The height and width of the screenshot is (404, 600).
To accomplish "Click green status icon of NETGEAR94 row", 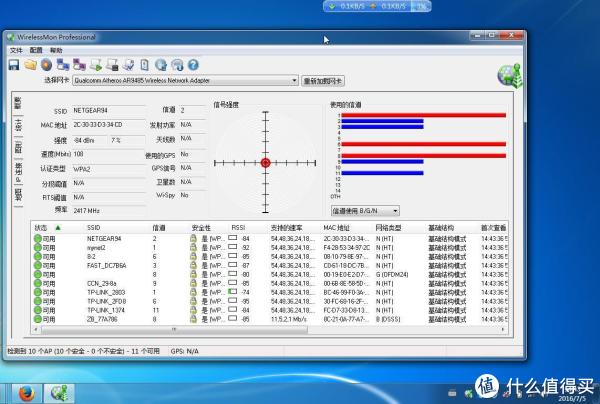I will coord(38,238).
